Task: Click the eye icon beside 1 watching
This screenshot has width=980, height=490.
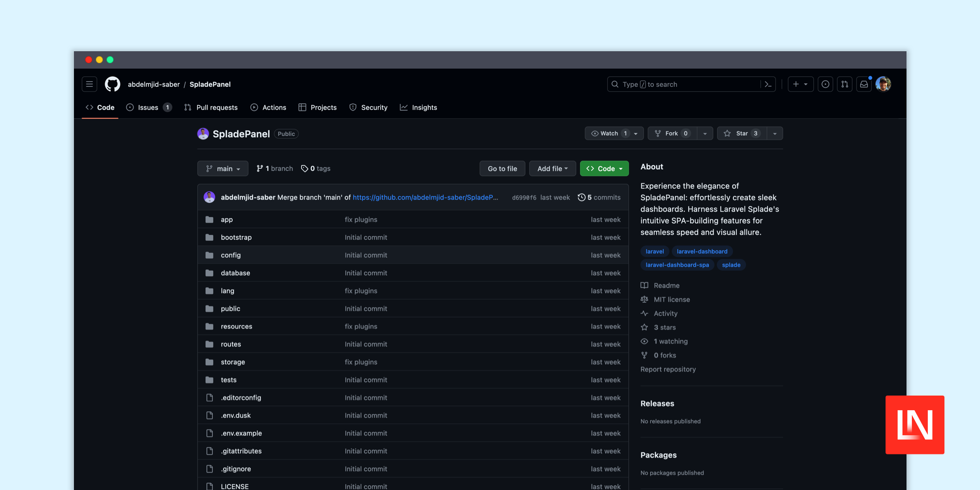Action: tap(645, 341)
